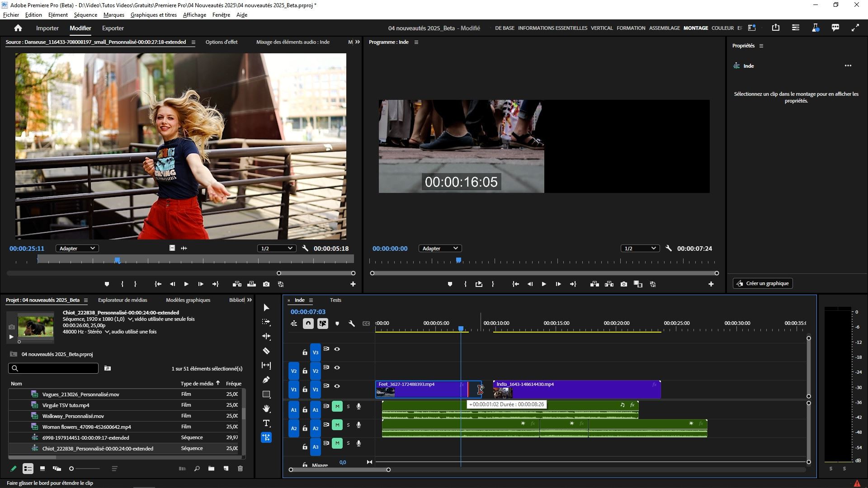Open the feedback speech bubble icon
868x488 pixels.
[x=835, y=28]
